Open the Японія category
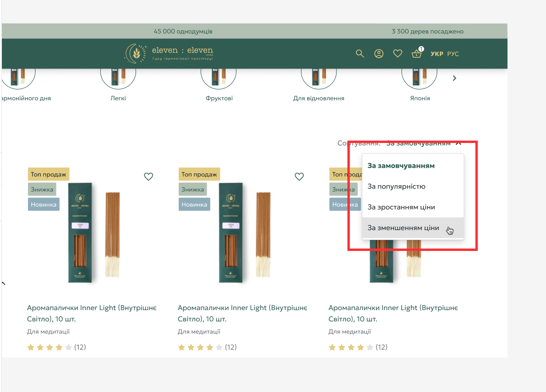546x392 pixels. pos(420,98)
